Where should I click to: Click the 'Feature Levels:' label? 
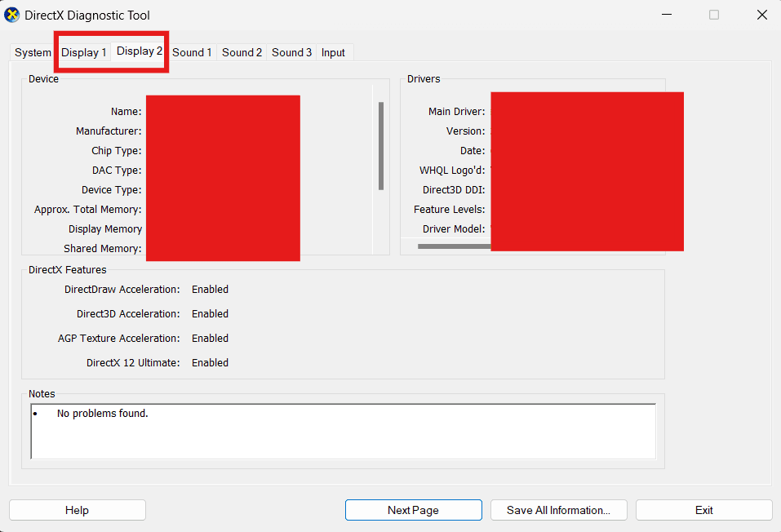450,209
